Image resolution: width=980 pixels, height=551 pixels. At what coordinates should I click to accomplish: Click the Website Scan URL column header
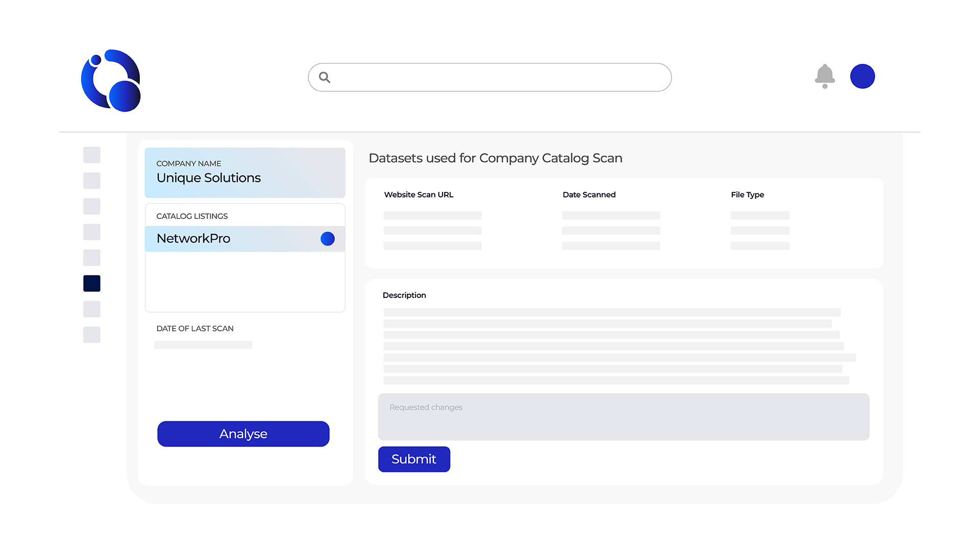(x=419, y=195)
